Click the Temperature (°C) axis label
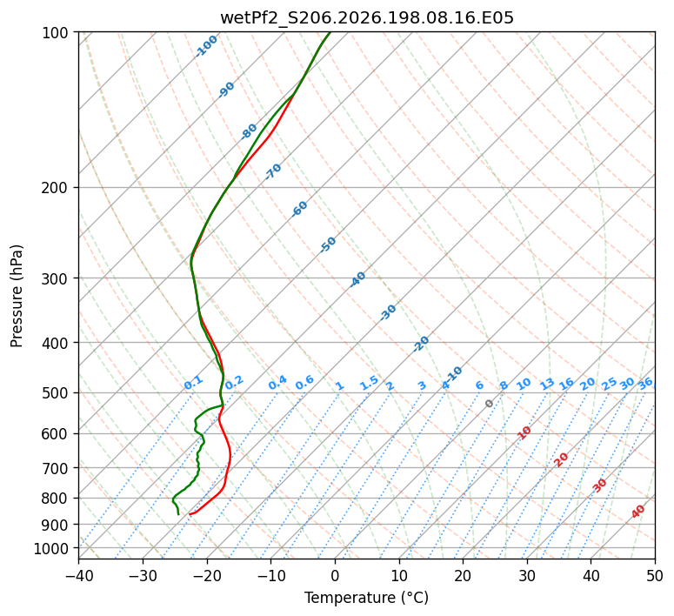This screenshot has width=674, height=616. coord(367,598)
